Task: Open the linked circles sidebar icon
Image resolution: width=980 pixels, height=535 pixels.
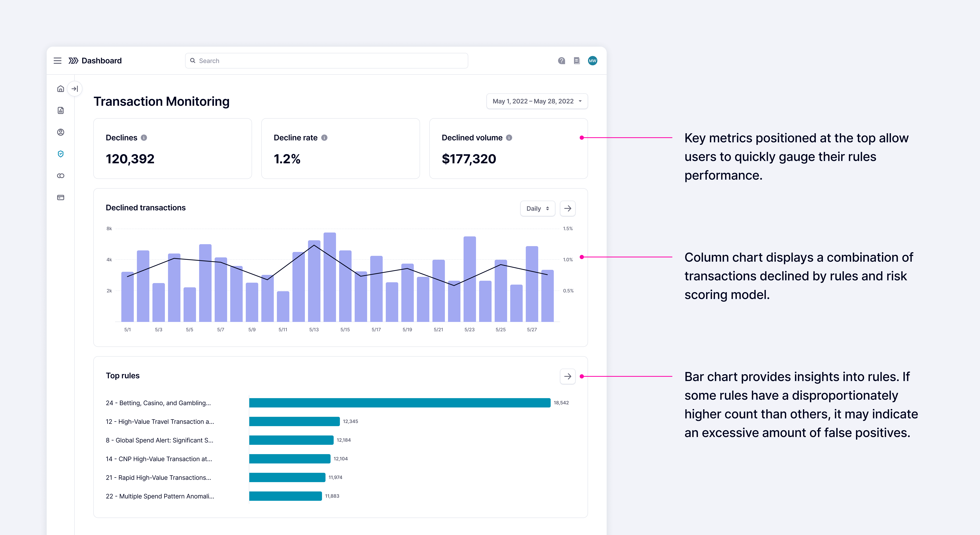Action: pyautogui.click(x=61, y=176)
